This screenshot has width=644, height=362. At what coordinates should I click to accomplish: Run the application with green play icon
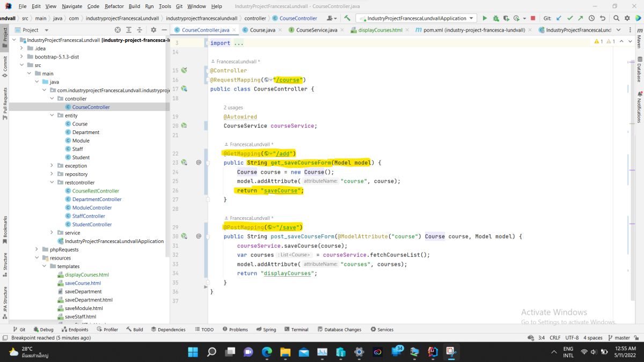pos(485,18)
